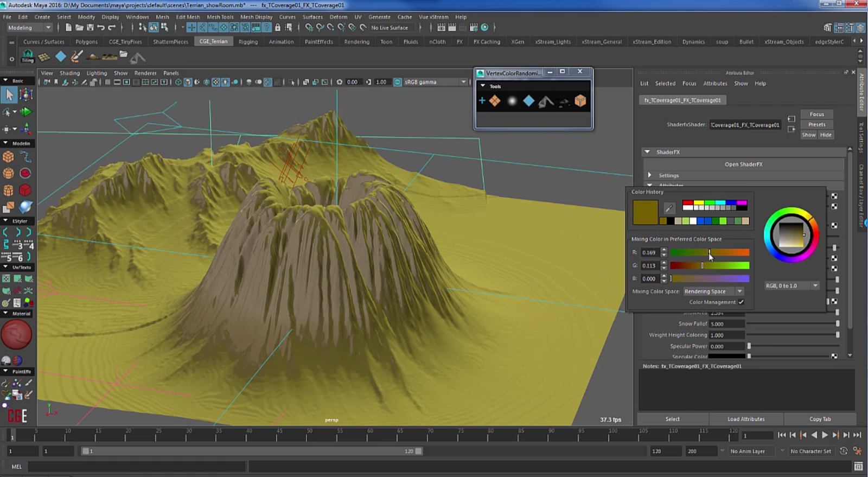
Task: Select the arrow selection tool
Action: coord(9,95)
